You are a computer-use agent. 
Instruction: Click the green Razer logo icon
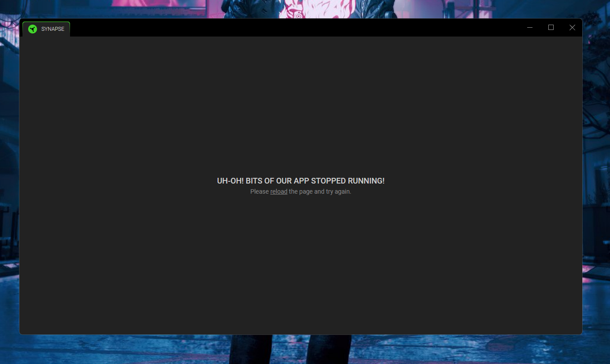pyautogui.click(x=33, y=29)
